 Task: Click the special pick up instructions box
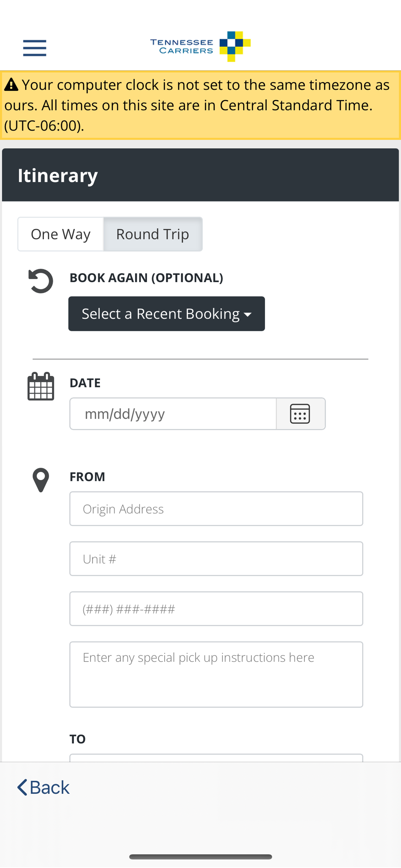216,674
